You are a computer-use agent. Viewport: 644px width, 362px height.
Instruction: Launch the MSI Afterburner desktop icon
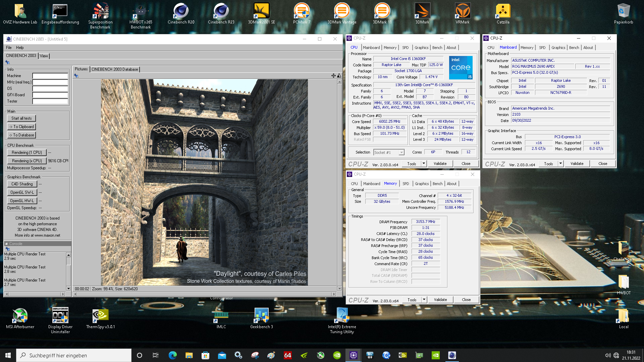(x=20, y=318)
